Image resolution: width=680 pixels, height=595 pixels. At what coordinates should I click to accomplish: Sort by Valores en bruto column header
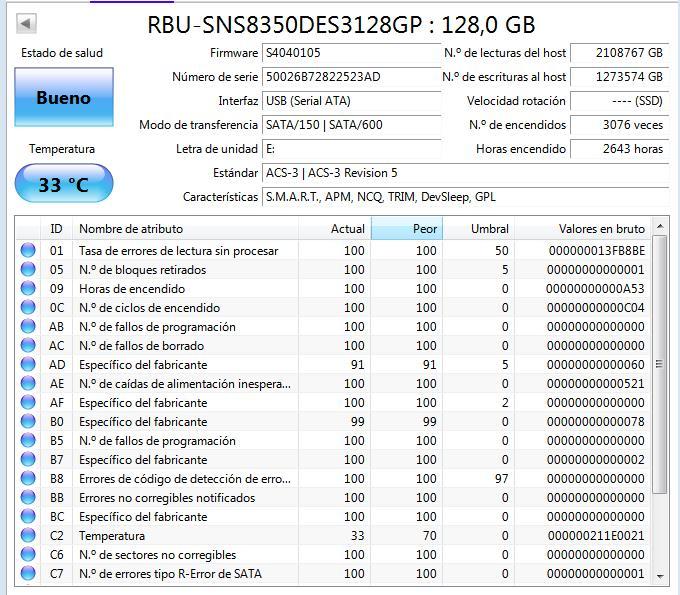[x=582, y=229]
